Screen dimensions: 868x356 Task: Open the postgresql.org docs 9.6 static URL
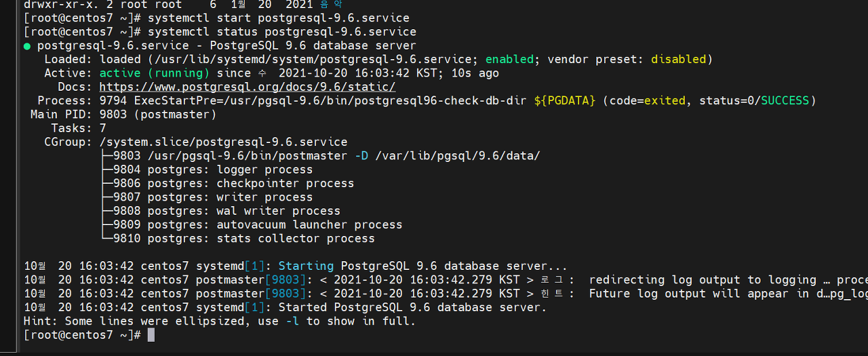tap(248, 87)
